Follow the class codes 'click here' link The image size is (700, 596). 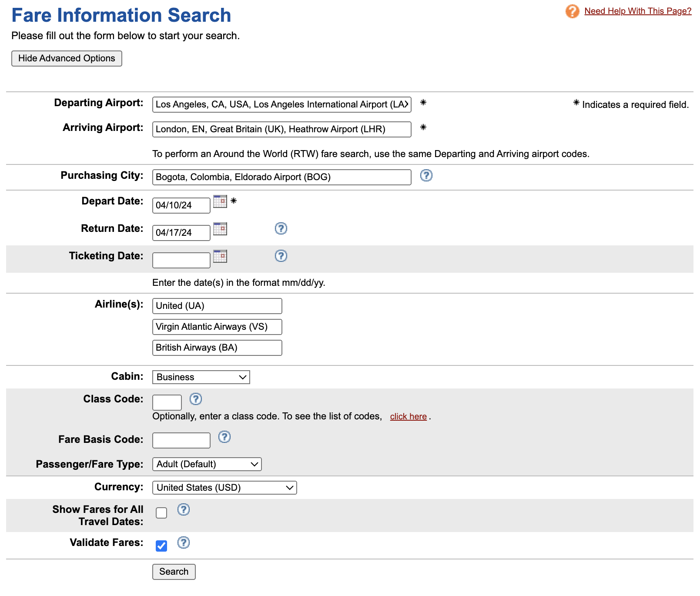click(x=408, y=417)
